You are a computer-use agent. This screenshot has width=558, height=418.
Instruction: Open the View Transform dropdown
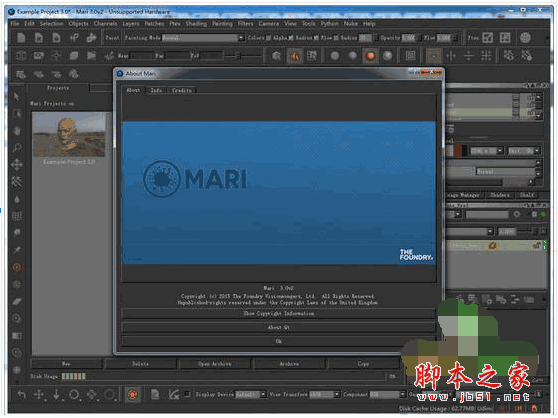(x=325, y=394)
